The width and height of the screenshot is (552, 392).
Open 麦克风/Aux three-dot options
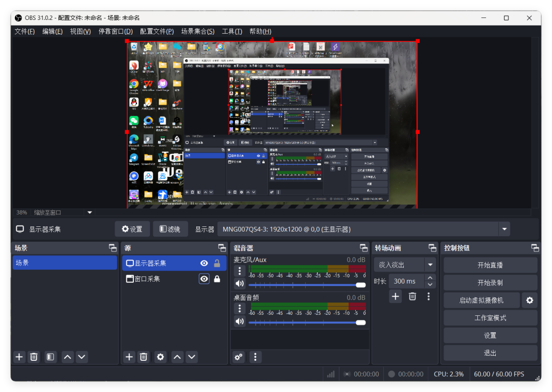[240, 270]
